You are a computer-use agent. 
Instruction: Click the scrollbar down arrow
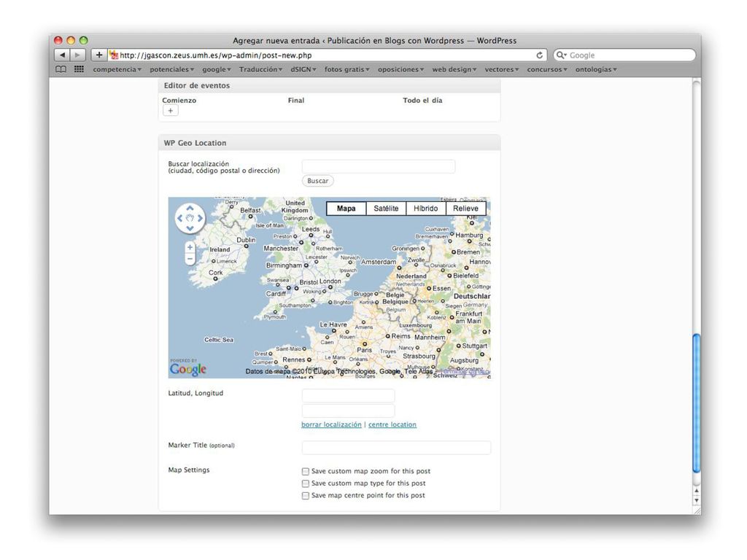(697, 500)
